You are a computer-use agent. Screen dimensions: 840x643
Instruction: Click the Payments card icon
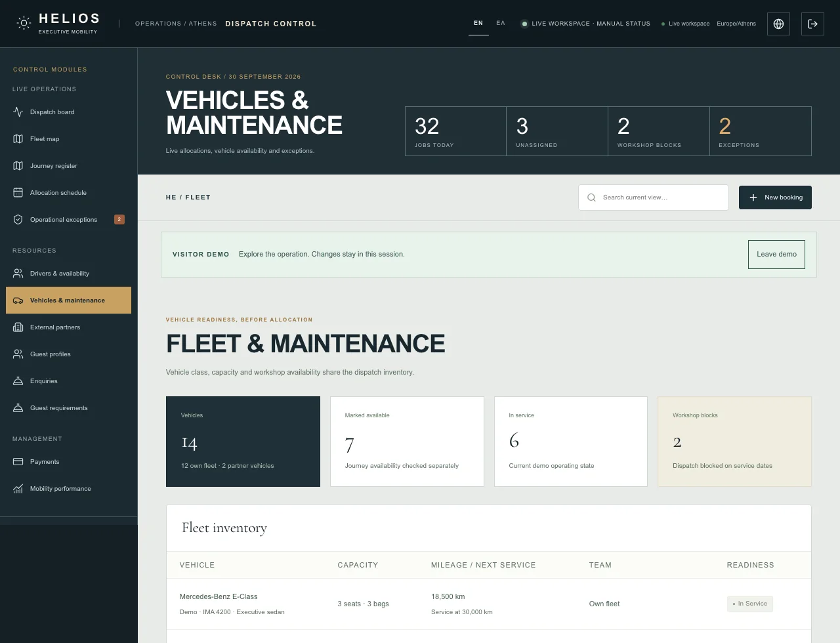pyautogui.click(x=18, y=462)
